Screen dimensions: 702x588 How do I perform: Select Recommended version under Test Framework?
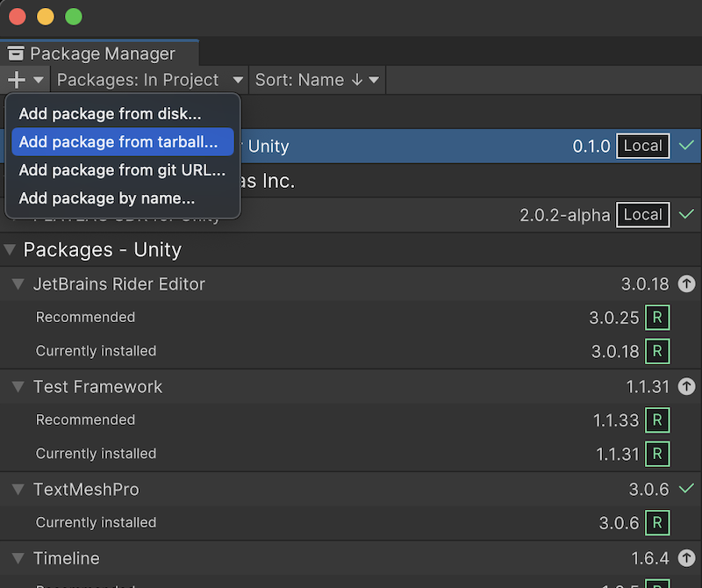point(351,420)
